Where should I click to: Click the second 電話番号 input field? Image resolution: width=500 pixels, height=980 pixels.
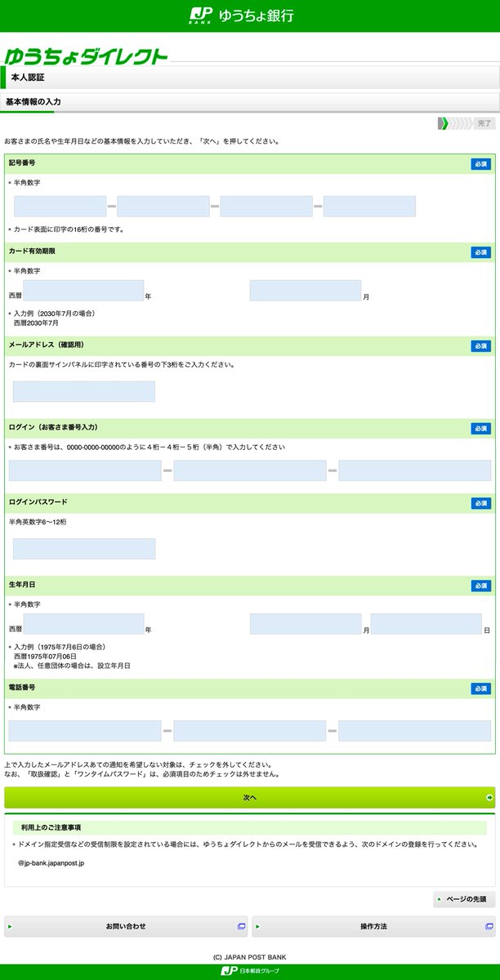click(x=250, y=731)
